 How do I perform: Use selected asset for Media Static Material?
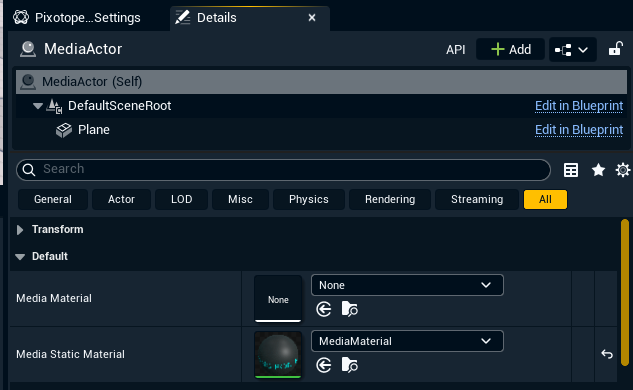pos(324,366)
